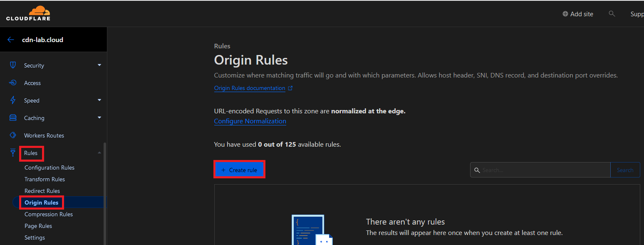Click the "There aren't any rules" text

pos(406,222)
